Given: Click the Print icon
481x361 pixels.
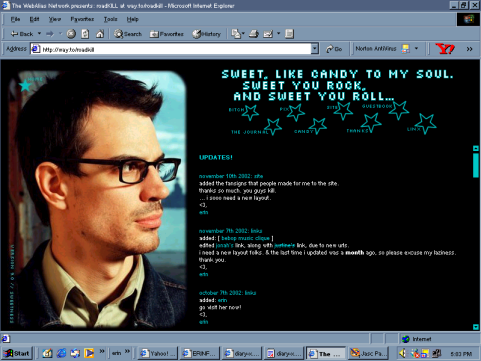Looking at the screenshot, I should (x=254, y=34).
